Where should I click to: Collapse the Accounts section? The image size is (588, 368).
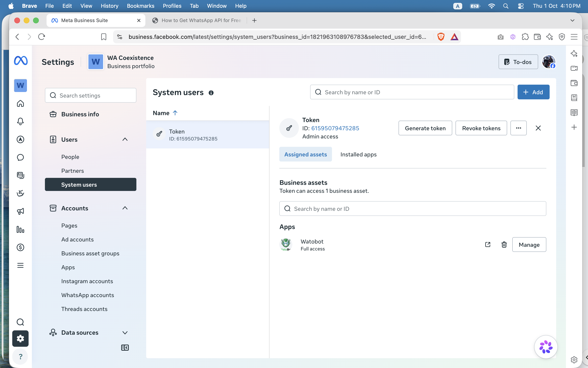click(125, 208)
